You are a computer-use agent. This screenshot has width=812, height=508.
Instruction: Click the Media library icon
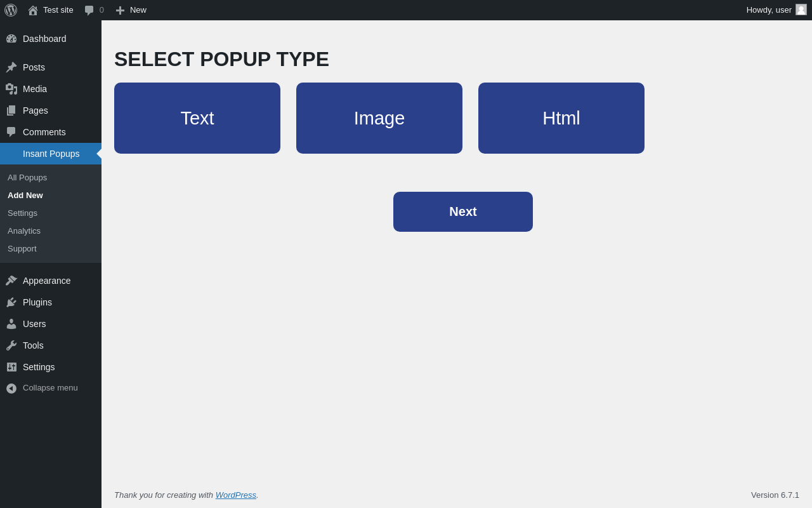[x=11, y=89]
